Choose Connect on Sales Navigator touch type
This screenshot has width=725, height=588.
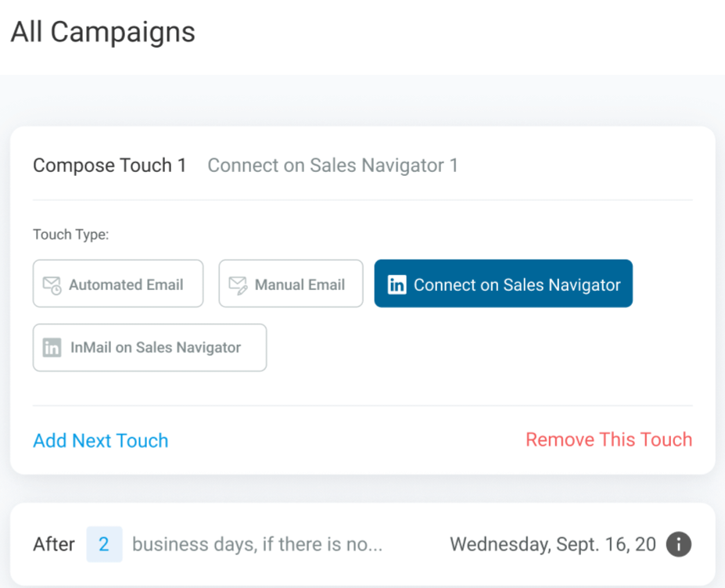(x=503, y=283)
